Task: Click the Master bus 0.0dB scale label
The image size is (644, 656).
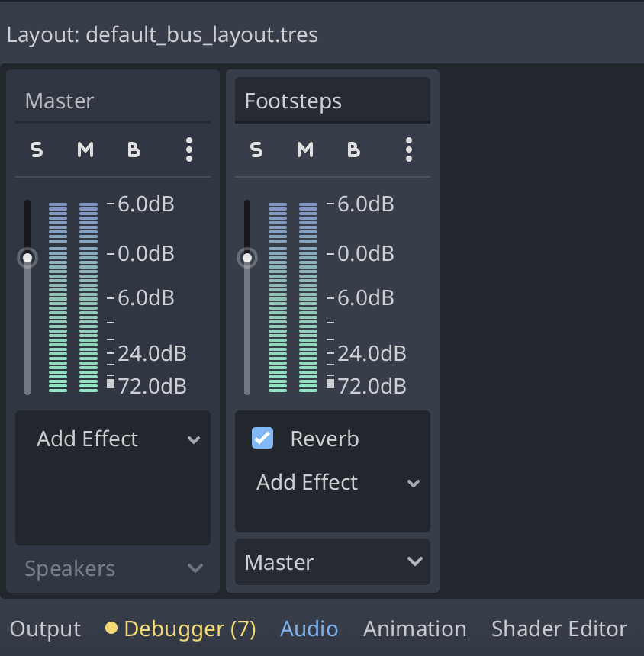Action: pyautogui.click(x=146, y=253)
